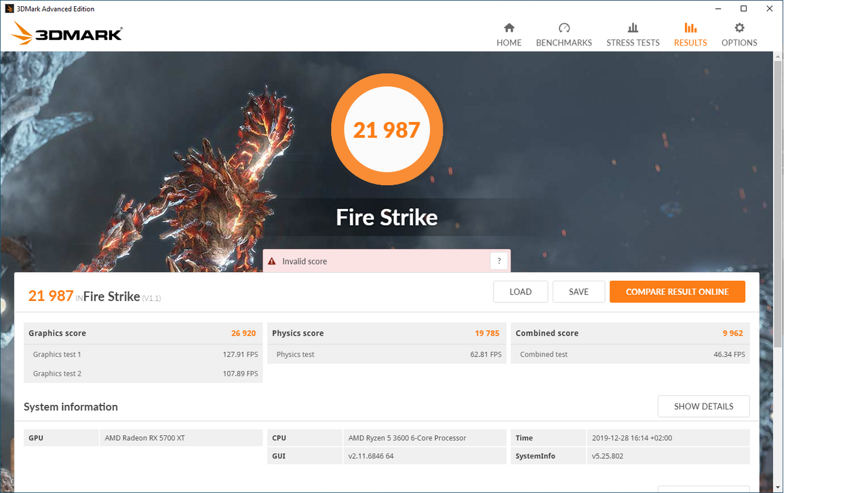Open the Benchmarks tab
The width and height of the screenshot is (868, 493).
click(x=564, y=35)
